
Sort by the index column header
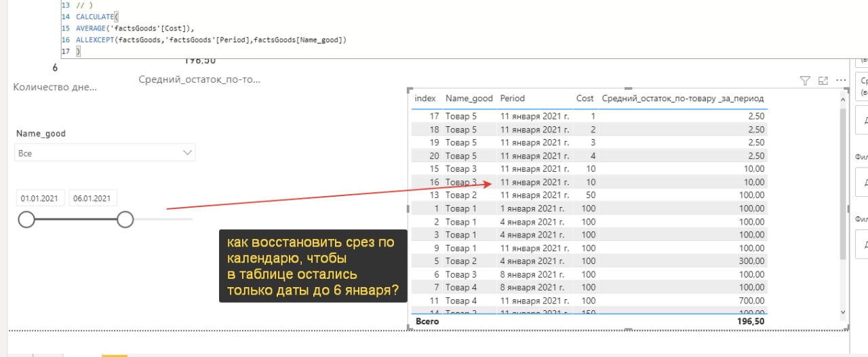(x=425, y=98)
